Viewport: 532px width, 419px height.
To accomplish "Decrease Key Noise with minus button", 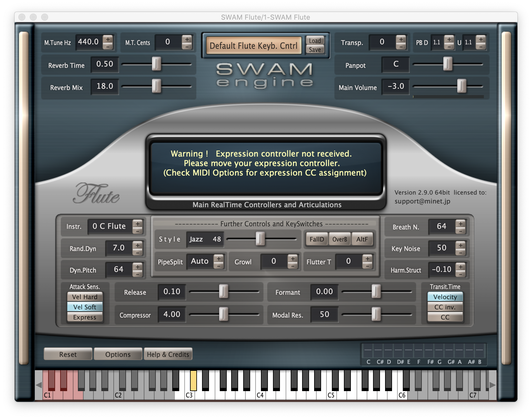I will tap(460, 252).
